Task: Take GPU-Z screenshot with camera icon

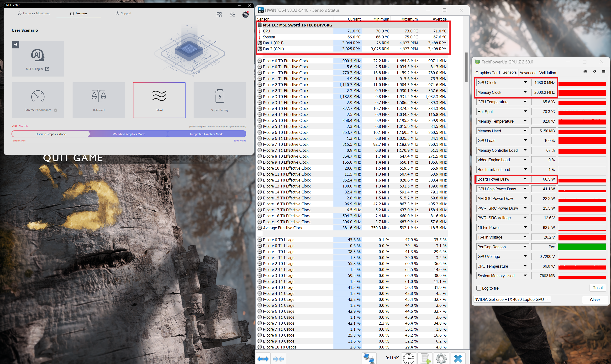Action: point(585,71)
